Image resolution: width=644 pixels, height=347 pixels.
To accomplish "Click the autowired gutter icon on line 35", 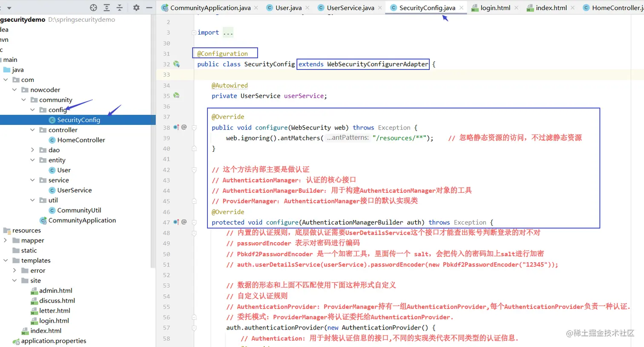I will [176, 95].
